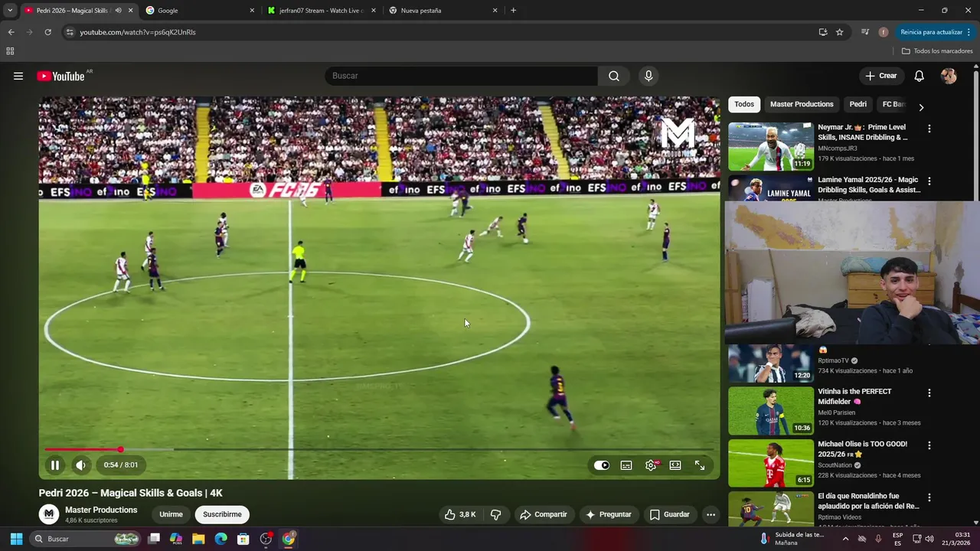The width and height of the screenshot is (980, 551).
Task: Switch player to theater mode
Action: click(x=675, y=465)
